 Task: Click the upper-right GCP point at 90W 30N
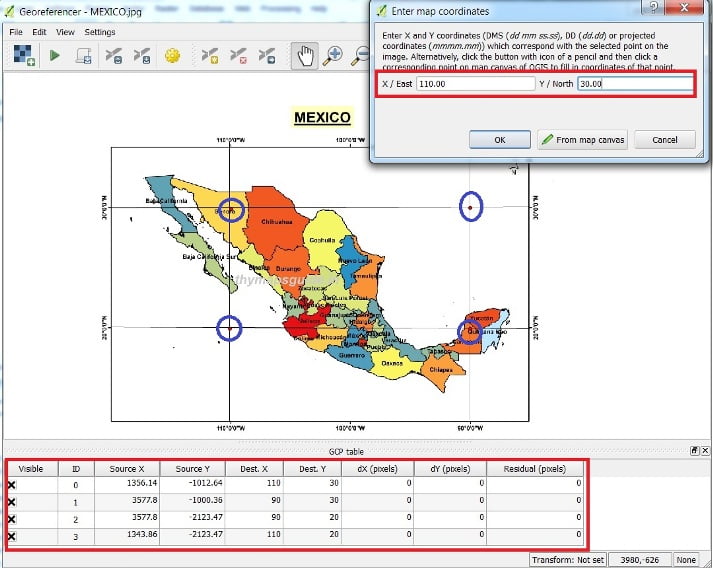coord(470,207)
